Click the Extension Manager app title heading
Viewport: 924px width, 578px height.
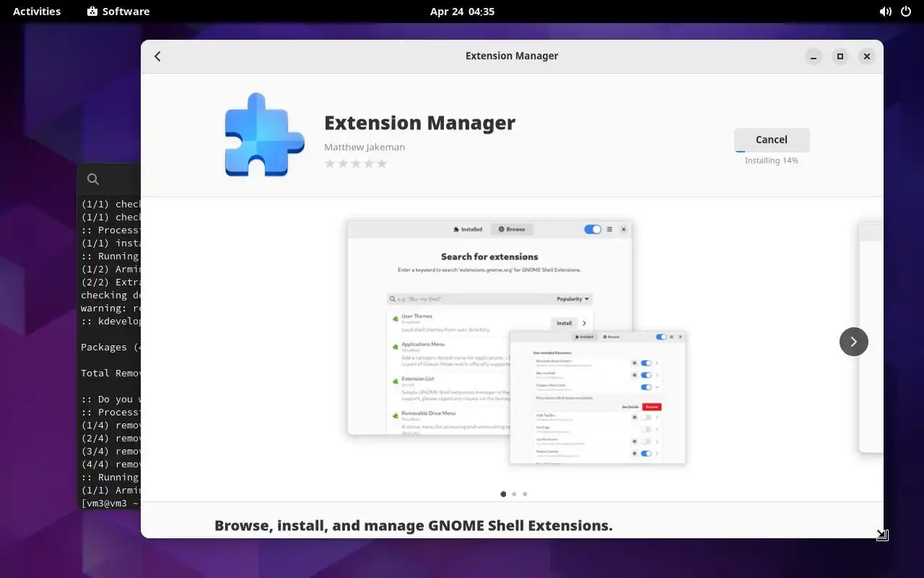click(x=419, y=123)
